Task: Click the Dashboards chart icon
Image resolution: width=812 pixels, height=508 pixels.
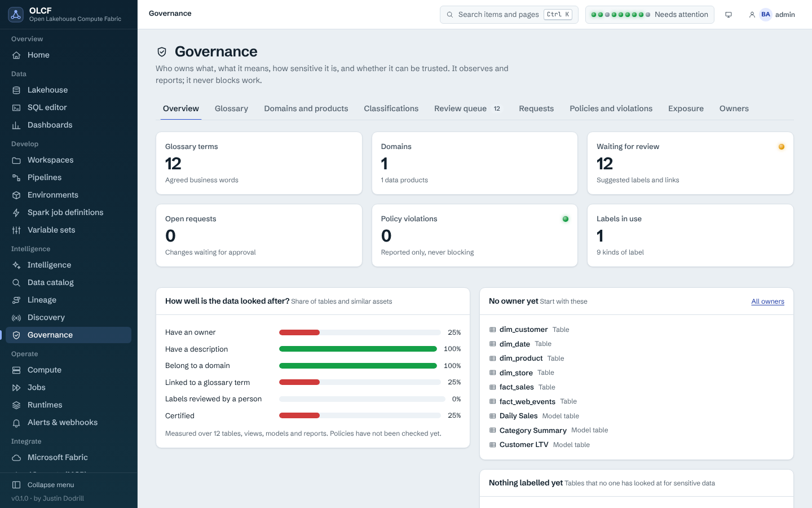Action: tap(16, 125)
